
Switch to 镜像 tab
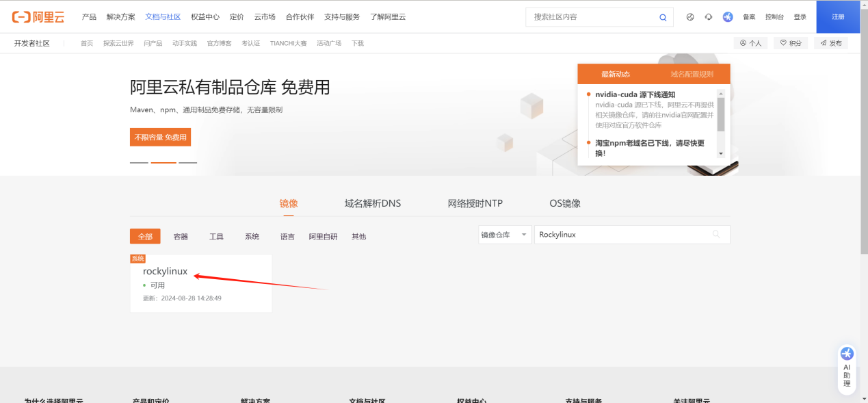289,204
